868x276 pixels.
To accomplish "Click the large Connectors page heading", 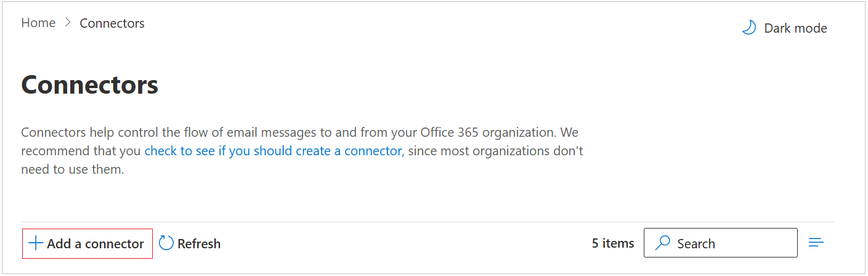I will click(x=90, y=84).
